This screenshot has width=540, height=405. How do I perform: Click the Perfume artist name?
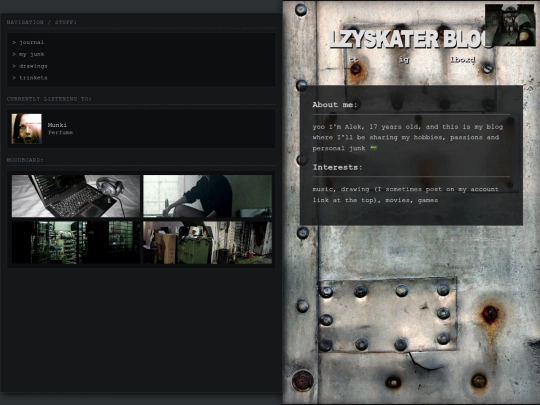(x=60, y=133)
